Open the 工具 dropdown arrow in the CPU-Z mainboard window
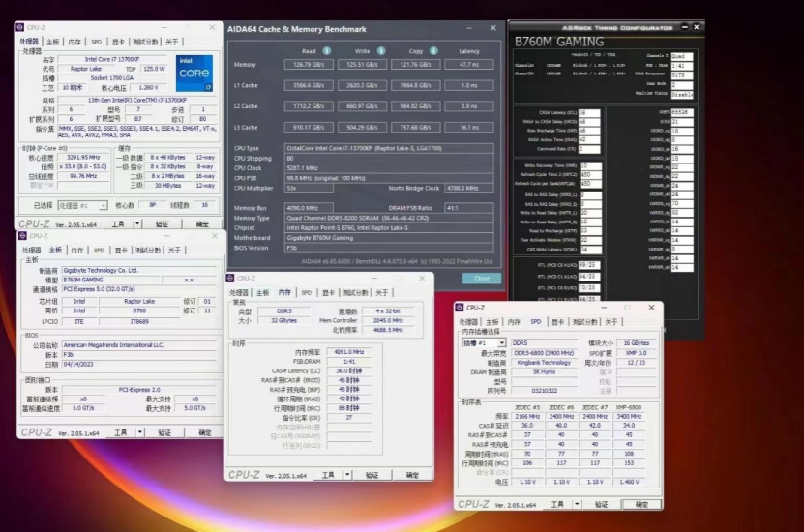This screenshot has width=804, height=532. 139,432
